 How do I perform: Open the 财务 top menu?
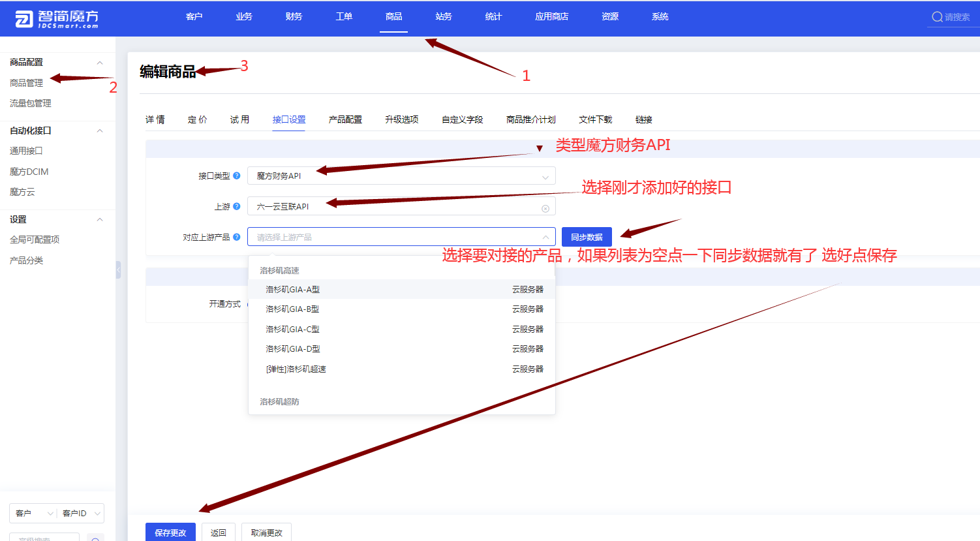pos(294,17)
